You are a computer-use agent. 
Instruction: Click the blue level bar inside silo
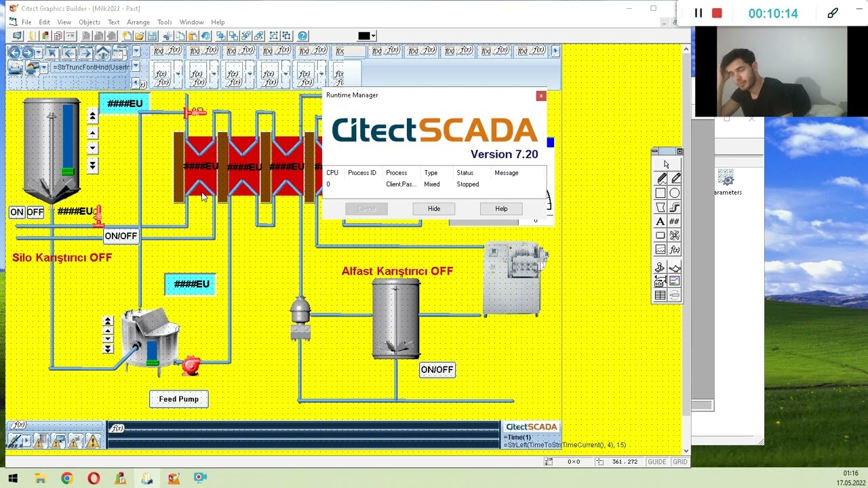tap(68, 136)
